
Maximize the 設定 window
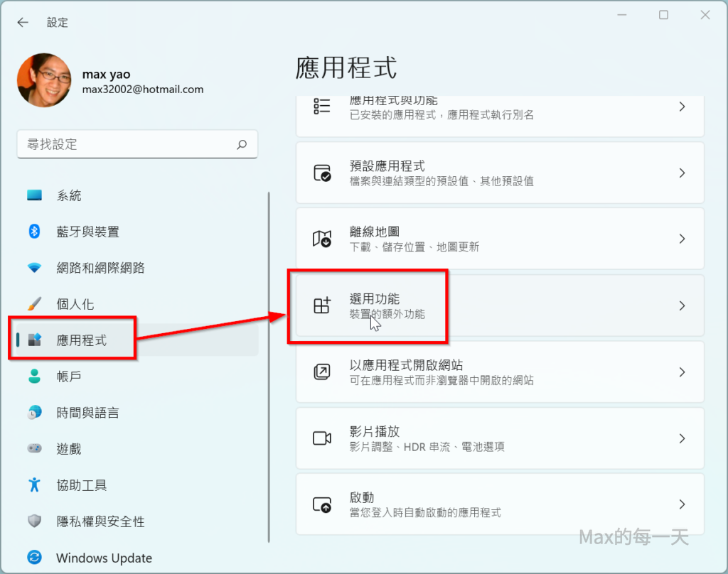(x=663, y=15)
